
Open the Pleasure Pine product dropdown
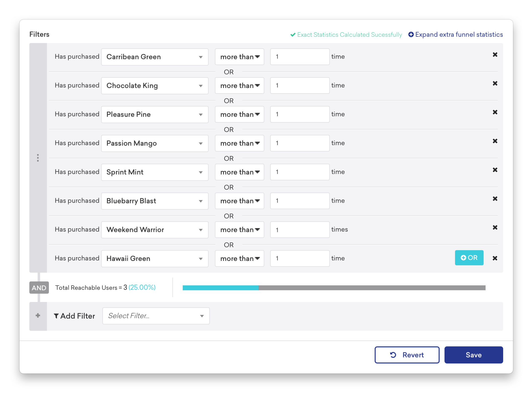click(x=155, y=114)
